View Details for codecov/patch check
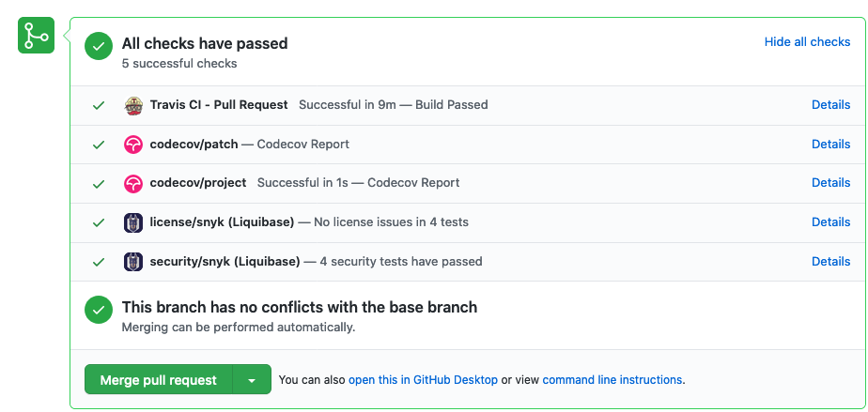This screenshot has height=412, width=868. coord(831,144)
